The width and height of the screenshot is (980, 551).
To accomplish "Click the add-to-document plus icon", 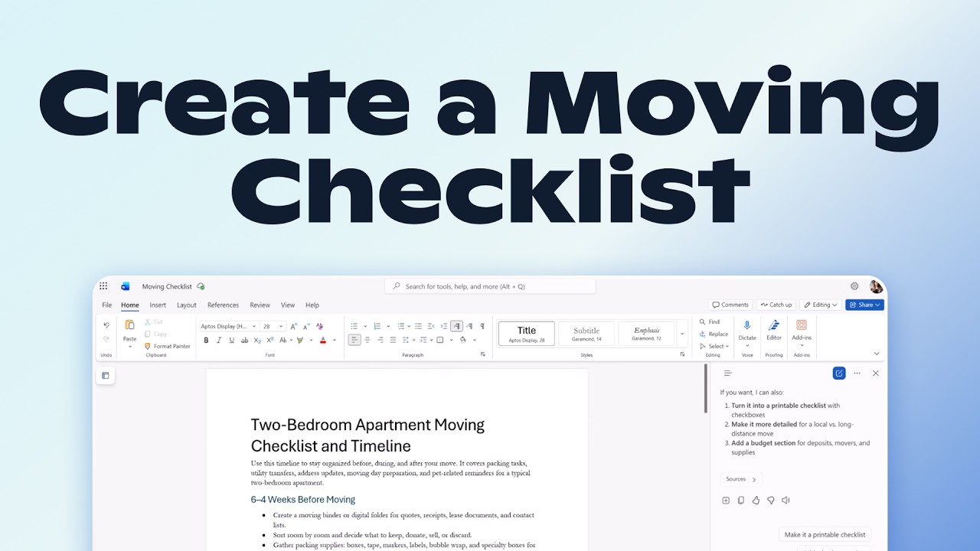I will click(x=726, y=500).
